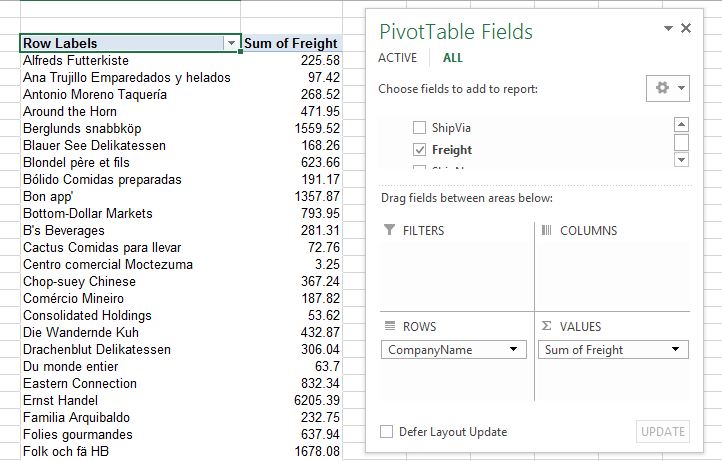Check the ShipVia field checkbox
Screen dimensions: 722x461
click(x=420, y=128)
